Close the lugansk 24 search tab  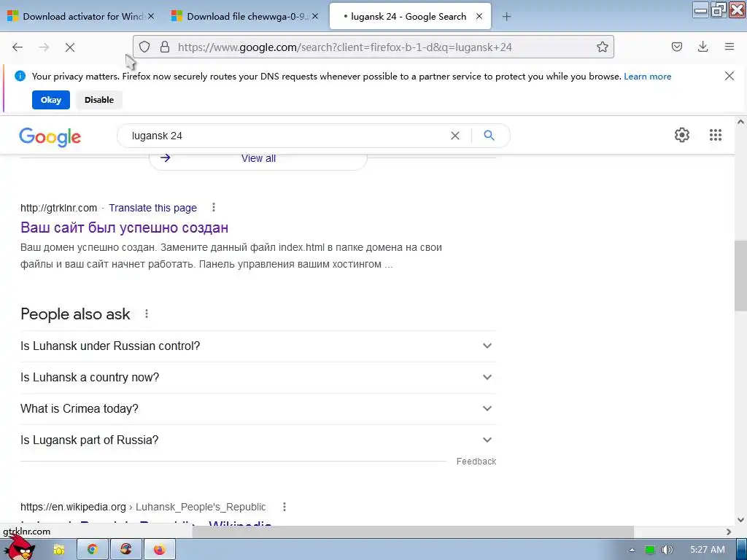[x=479, y=16]
